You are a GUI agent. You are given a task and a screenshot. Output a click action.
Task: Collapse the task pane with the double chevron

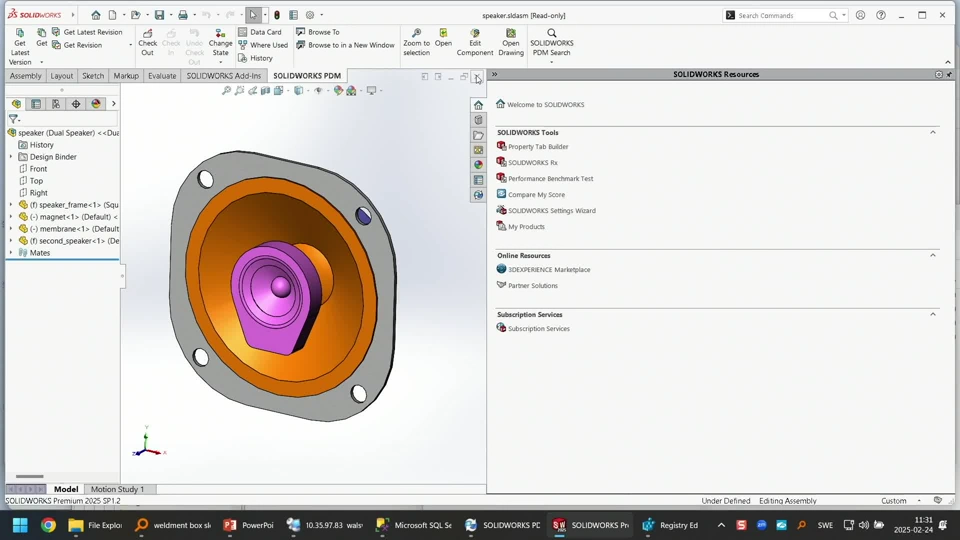click(494, 74)
